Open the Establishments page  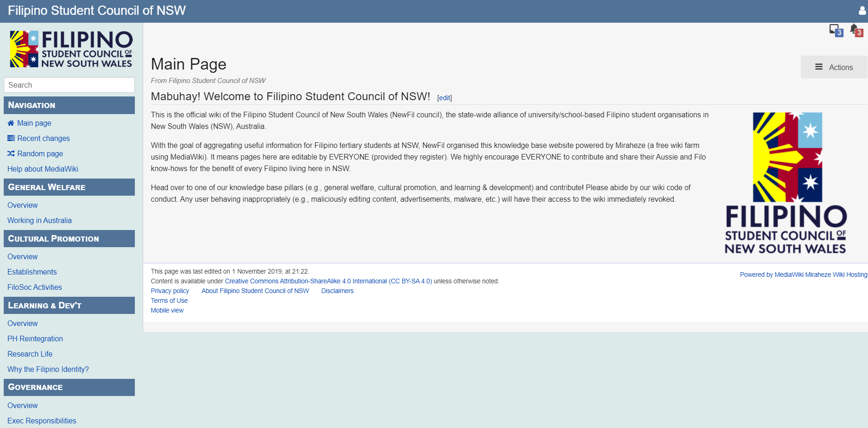coord(32,272)
